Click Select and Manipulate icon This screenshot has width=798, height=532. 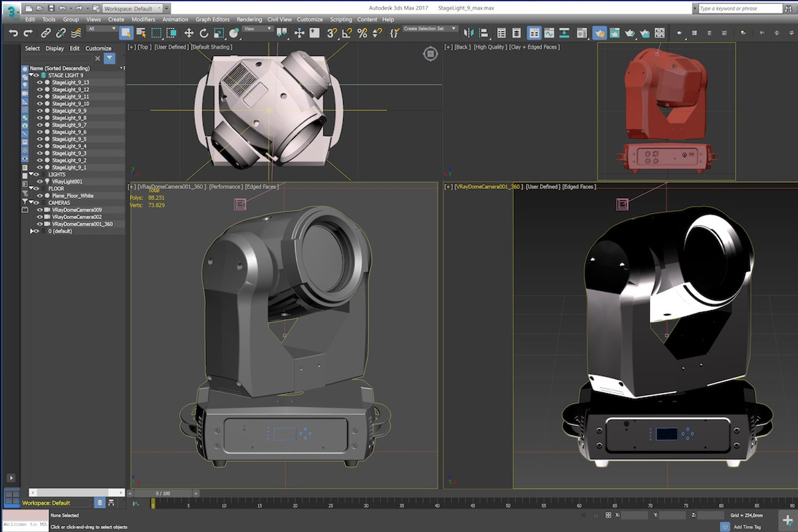pos(299,33)
